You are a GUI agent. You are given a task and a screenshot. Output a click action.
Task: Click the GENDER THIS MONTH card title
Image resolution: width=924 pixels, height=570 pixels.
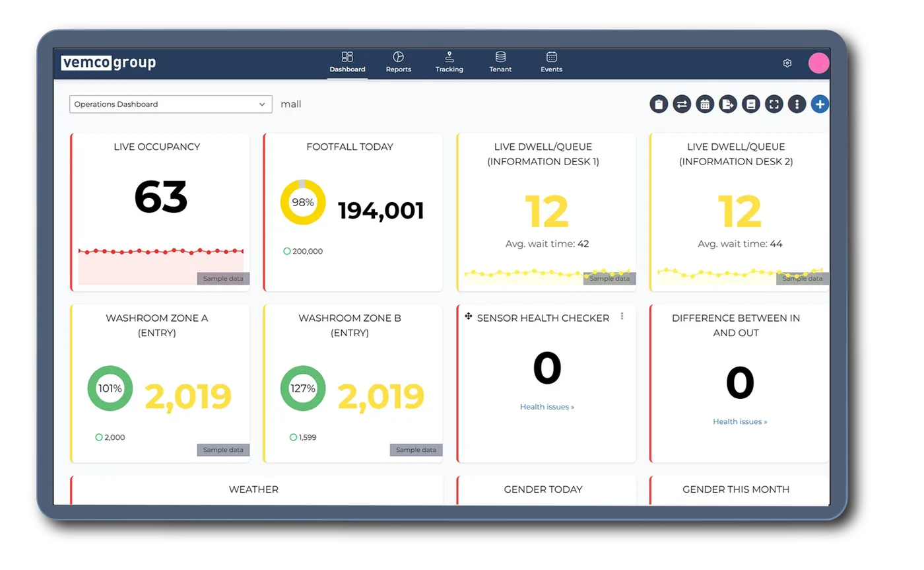click(736, 489)
